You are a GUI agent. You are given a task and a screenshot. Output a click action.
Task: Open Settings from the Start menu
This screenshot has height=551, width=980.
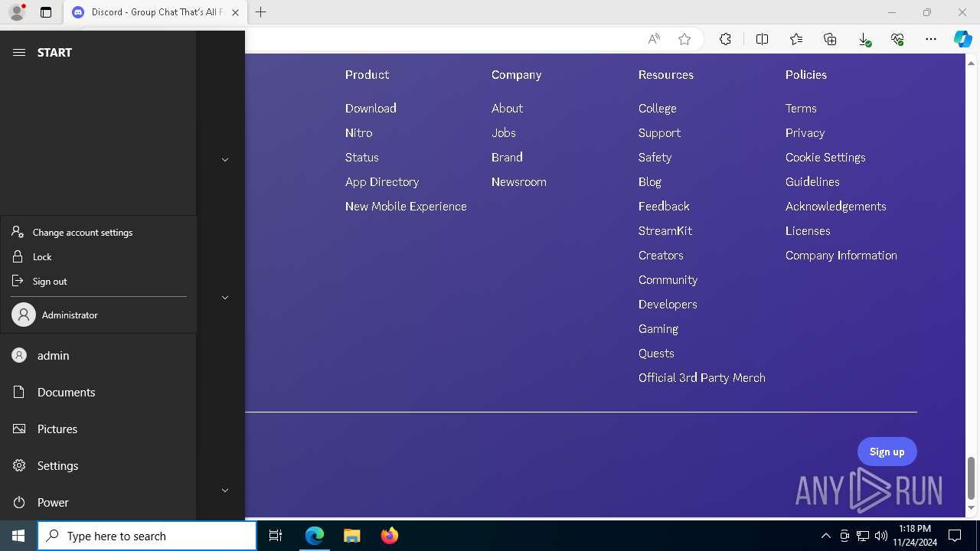pyautogui.click(x=98, y=465)
